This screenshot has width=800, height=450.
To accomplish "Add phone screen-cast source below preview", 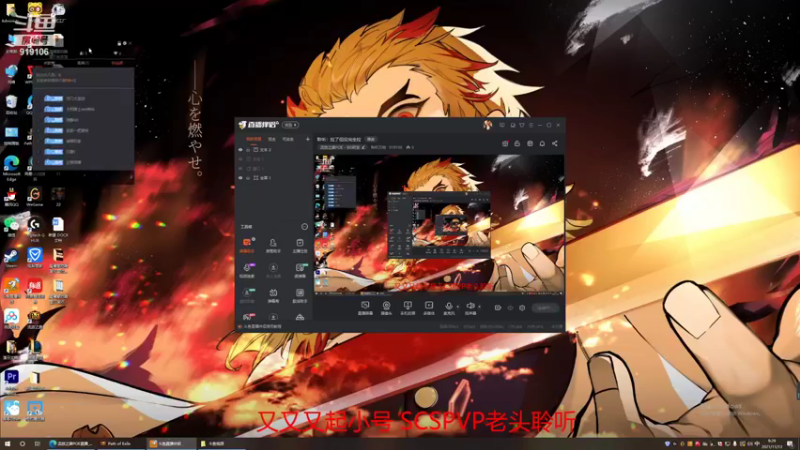I will pos(407,308).
